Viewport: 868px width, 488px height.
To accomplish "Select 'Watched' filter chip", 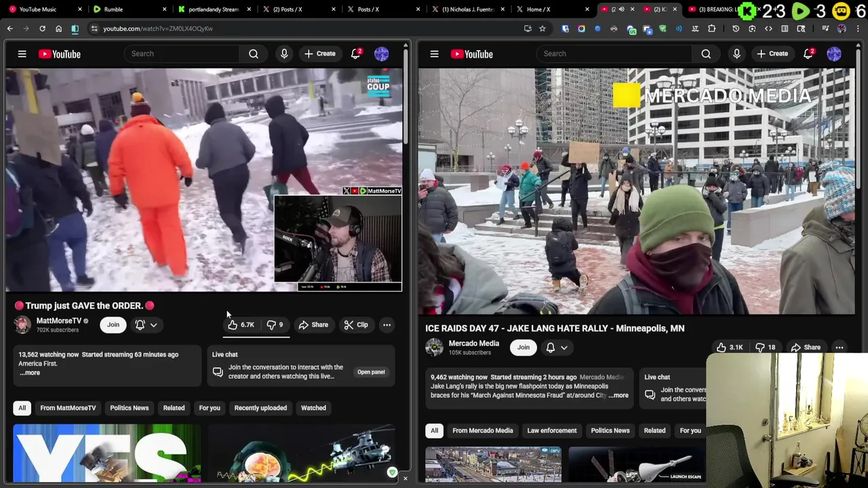I will point(313,408).
